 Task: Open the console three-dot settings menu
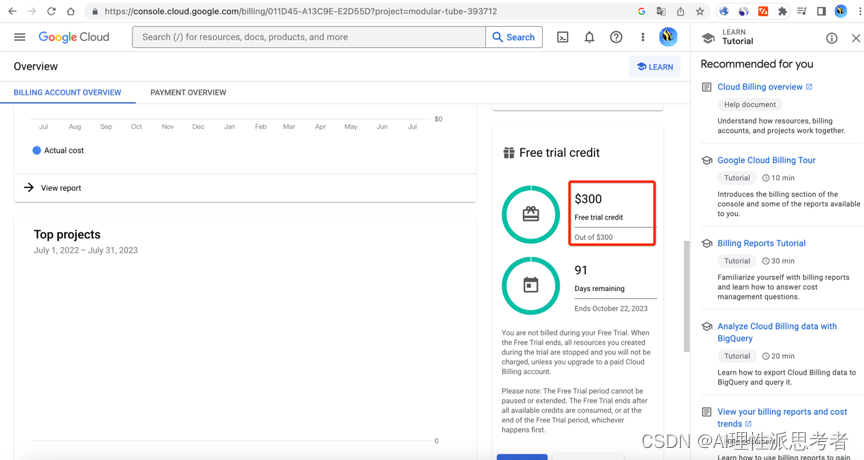tap(642, 37)
